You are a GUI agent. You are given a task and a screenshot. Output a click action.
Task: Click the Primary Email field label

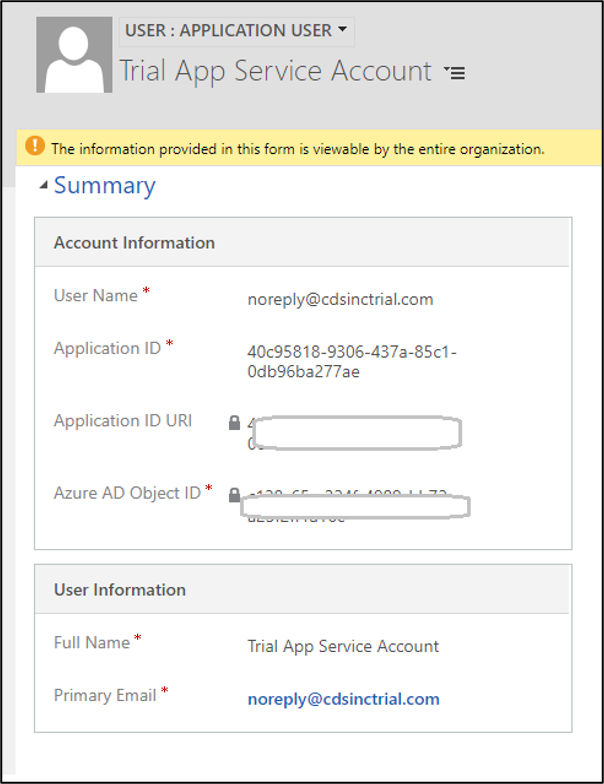pos(105,696)
